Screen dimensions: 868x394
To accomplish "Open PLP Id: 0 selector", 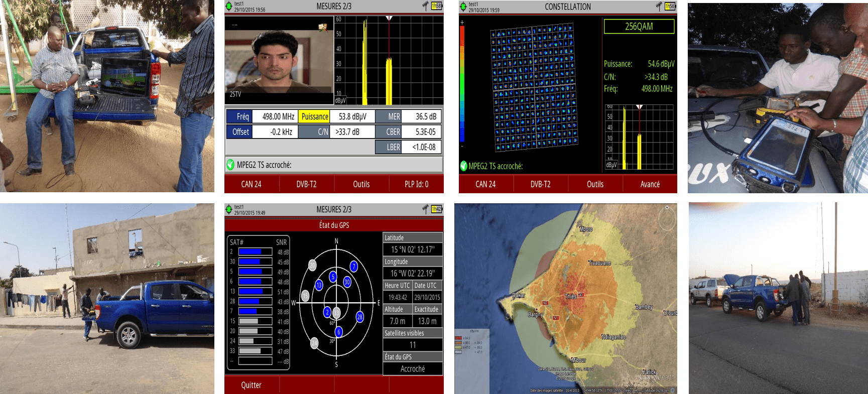I will (x=416, y=184).
